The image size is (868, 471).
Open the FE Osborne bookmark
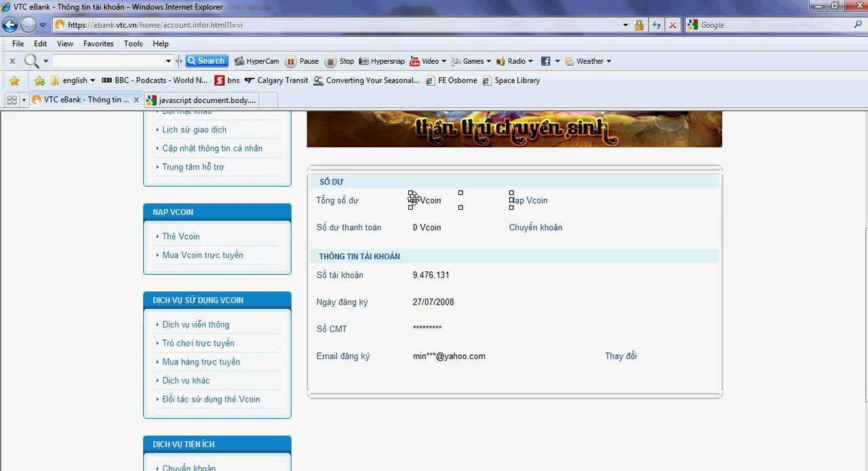tap(452, 80)
